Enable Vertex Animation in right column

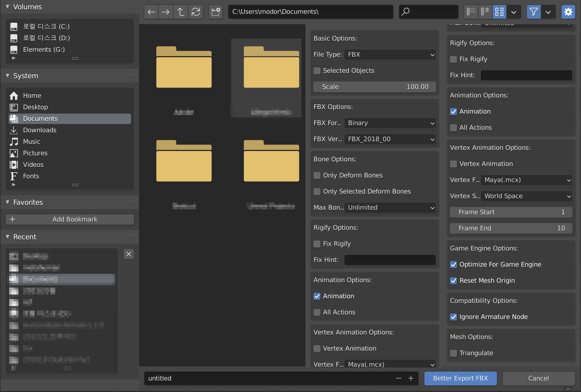tap(453, 164)
